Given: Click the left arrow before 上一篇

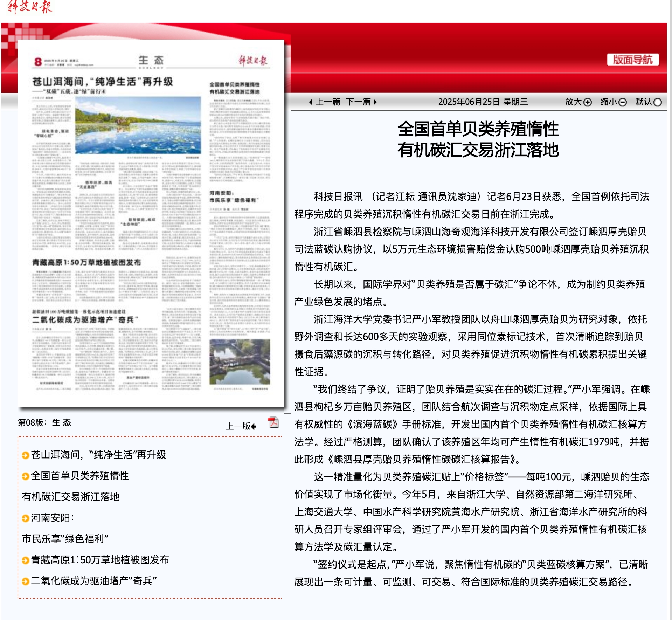Looking at the screenshot, I should click(x=311, y=102).
